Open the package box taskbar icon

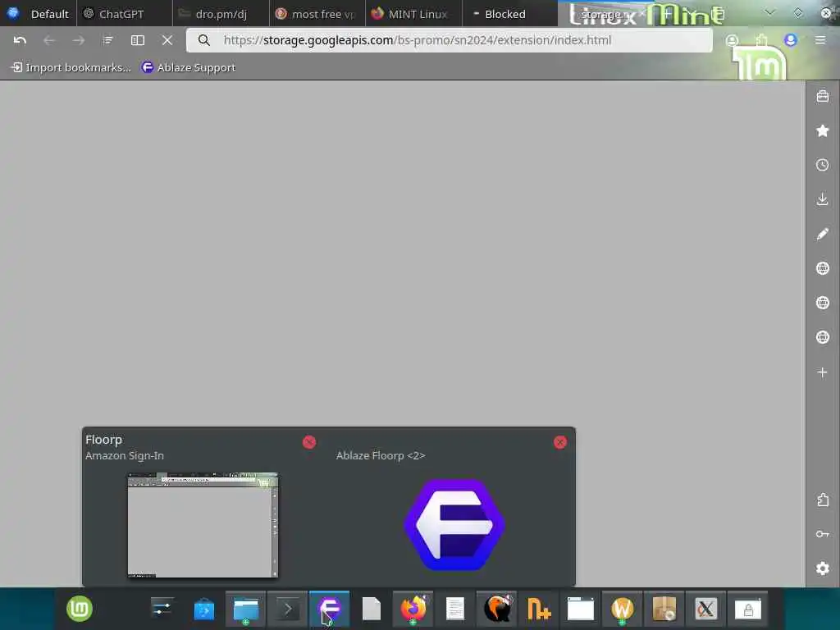coord(664,609)
